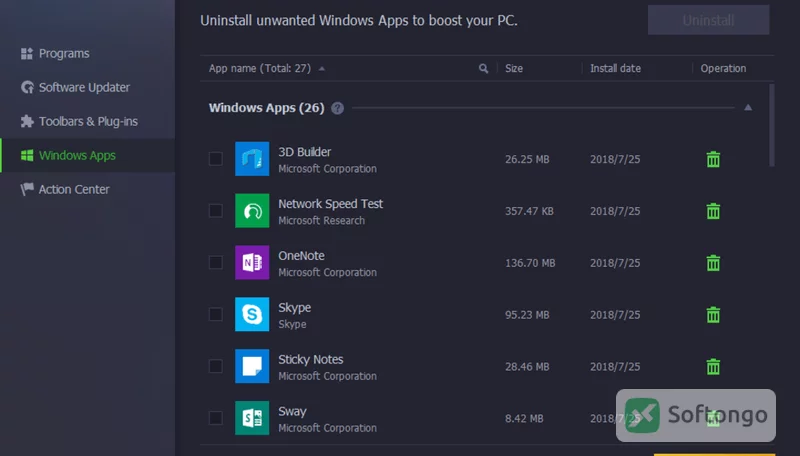Screen dimensions: 800x456
Task: Sort the list by Size column
Action: (x=514, y=68)
